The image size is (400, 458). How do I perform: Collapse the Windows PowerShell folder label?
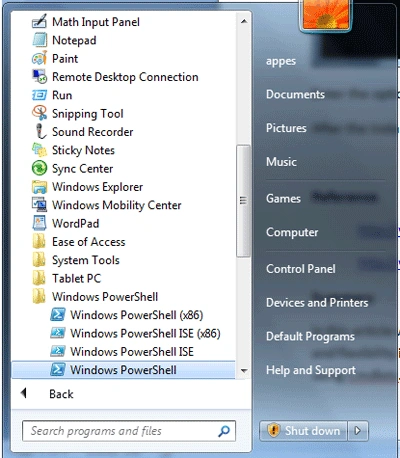tap(105, 297)
